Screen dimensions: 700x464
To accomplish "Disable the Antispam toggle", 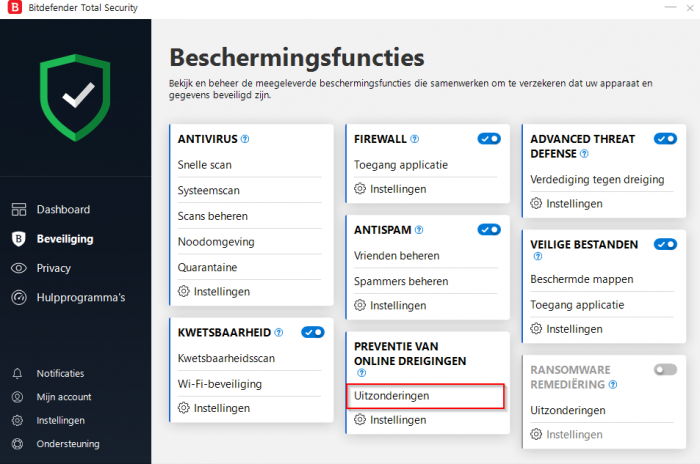I will click(489, 230).
